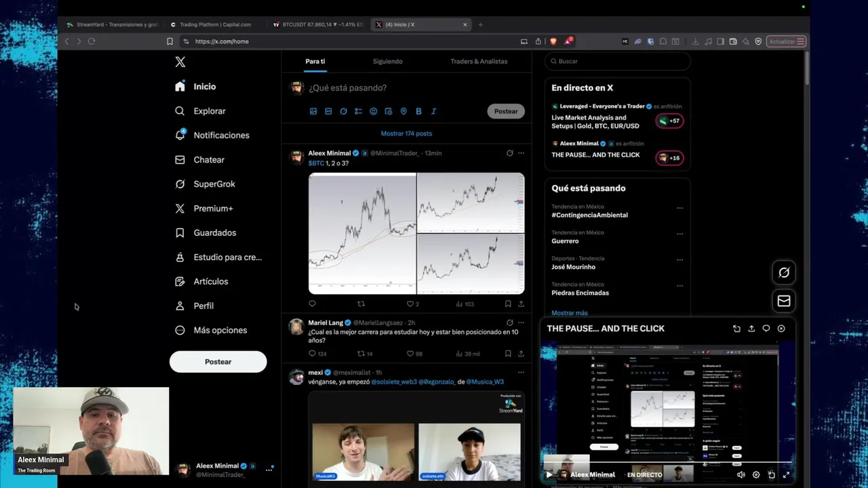Open poll creation in composer
The image size is (868, 488).
tap(358, 111)
